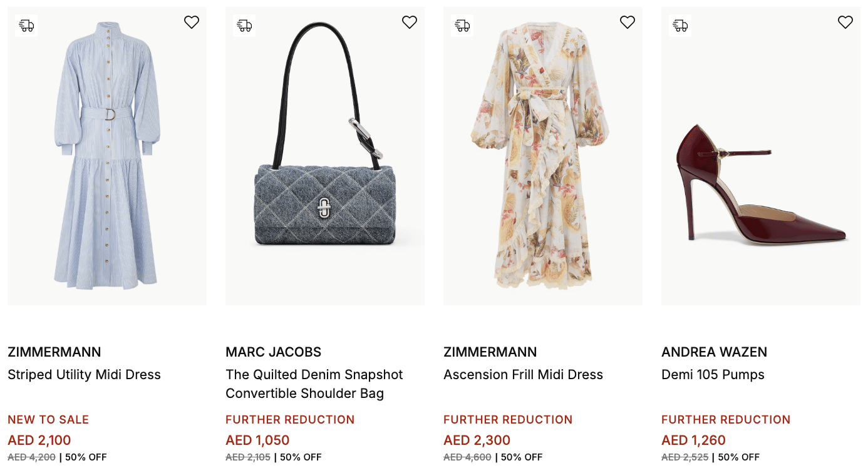The image size is (868, 473).
Task: Click delivery truck icon on denim bag
Action: (x=244, y=26)
